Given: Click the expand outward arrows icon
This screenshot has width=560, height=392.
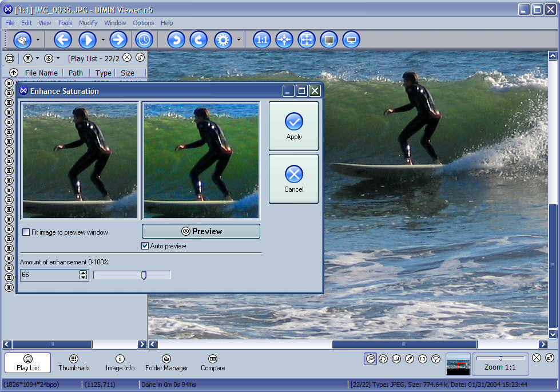Looking at the screenshot, I should (x=307, y=39).
